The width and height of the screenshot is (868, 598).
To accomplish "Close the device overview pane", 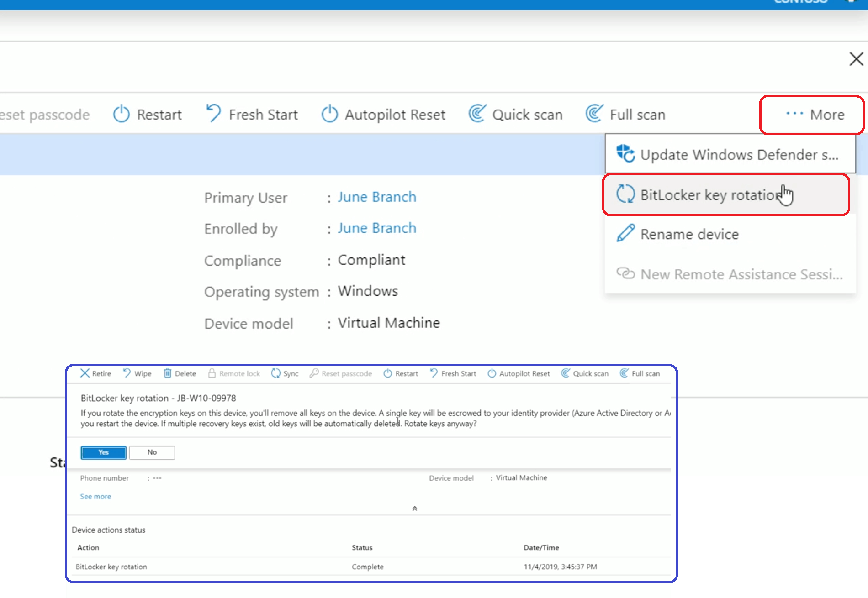I will (856, 59).
